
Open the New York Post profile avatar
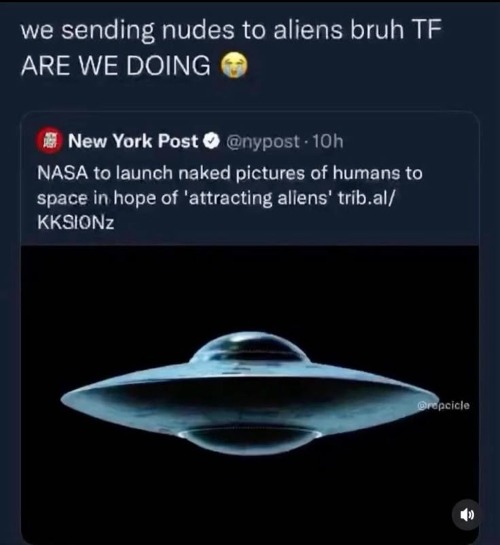(49, 141)
